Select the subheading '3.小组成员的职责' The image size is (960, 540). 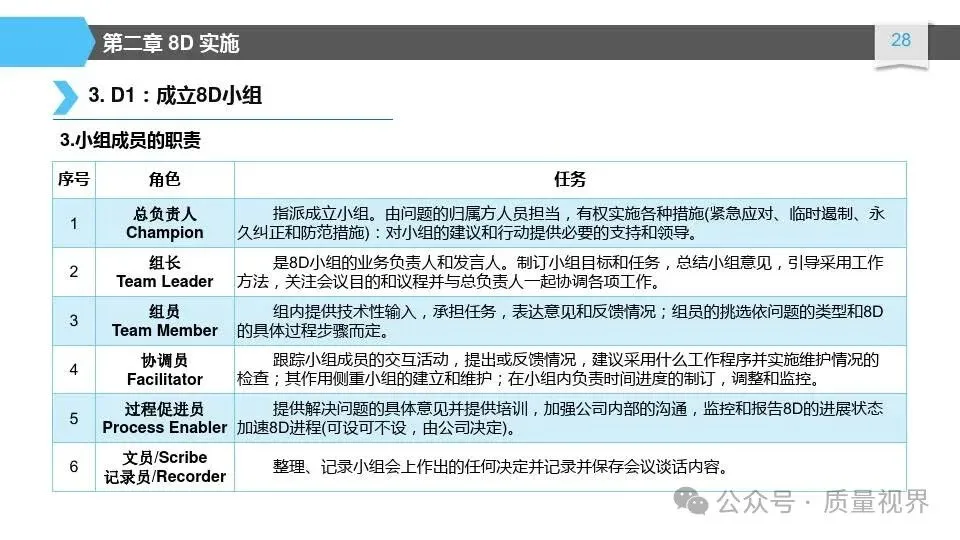tap(130, 140)
